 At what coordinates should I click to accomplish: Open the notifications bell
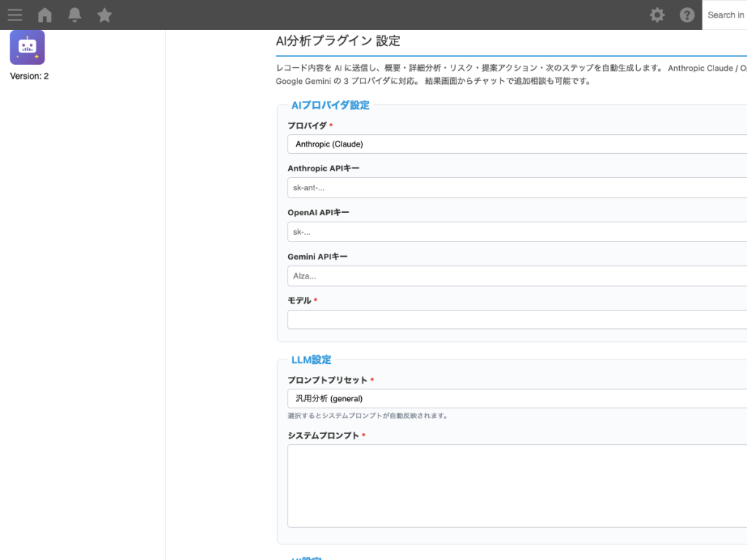pyautogui.click(x=74, y=15)
